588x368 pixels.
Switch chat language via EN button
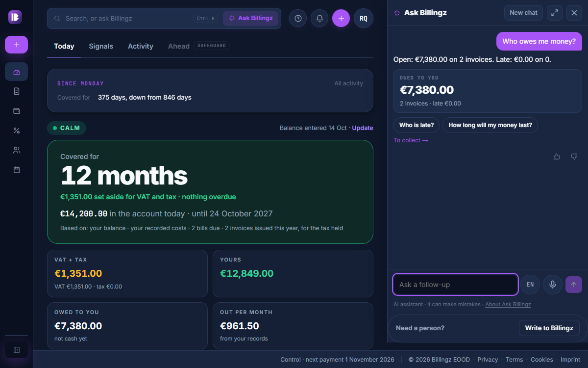tap(530, 285)
